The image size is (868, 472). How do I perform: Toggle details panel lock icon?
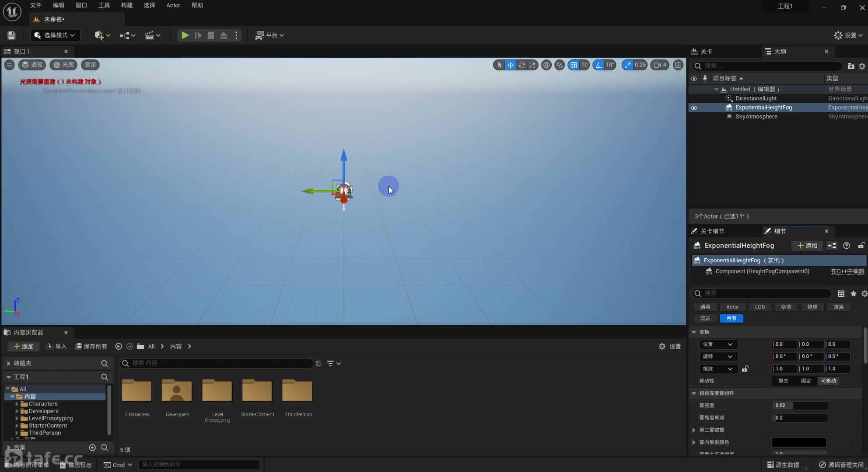click(x=861, y=246)
